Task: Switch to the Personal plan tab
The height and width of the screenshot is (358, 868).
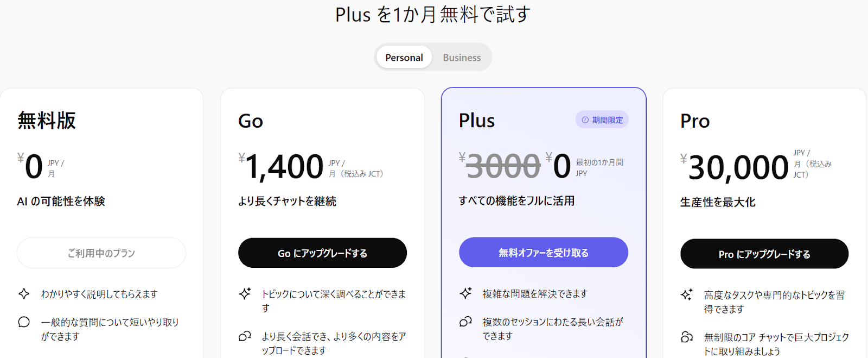Action: click(404, 58)
